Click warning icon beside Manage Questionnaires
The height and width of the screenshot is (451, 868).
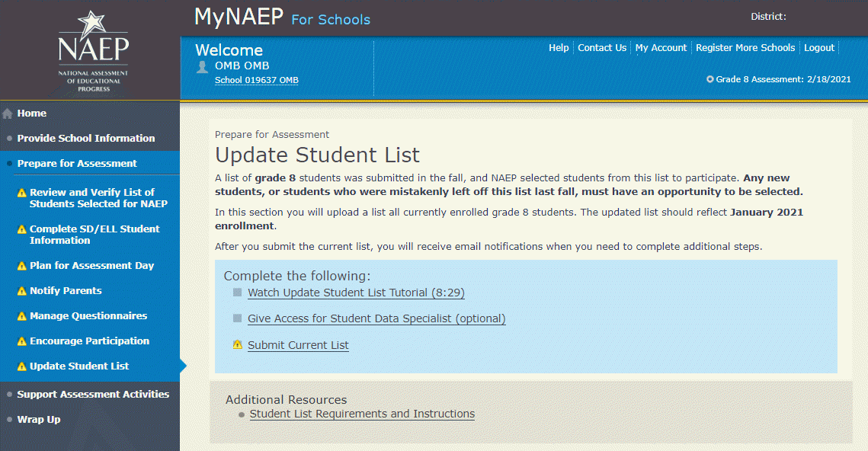22,316
